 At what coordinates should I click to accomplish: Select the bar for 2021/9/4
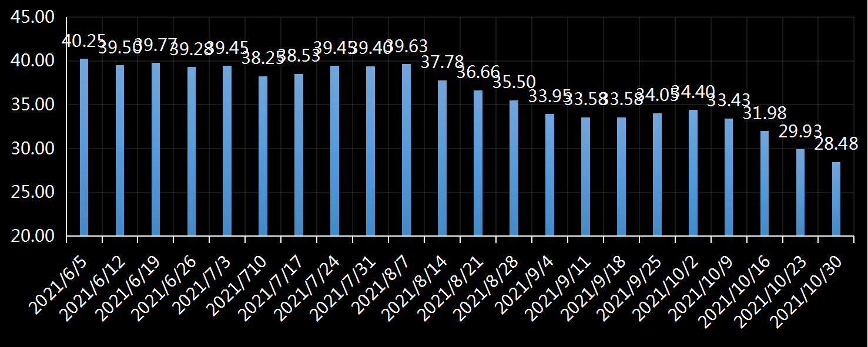(549, 175)
